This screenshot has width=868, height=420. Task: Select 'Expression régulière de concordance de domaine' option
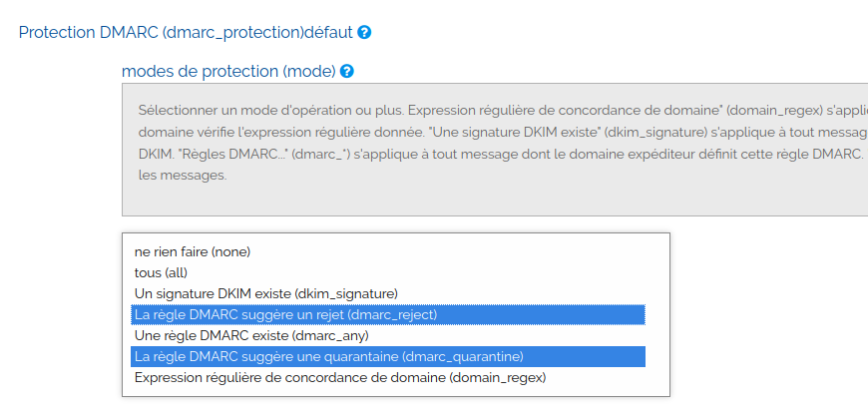click(340, 377)
